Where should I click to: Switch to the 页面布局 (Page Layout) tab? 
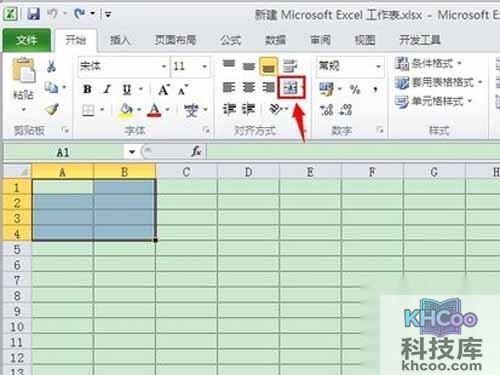click(x=175, y=40)
